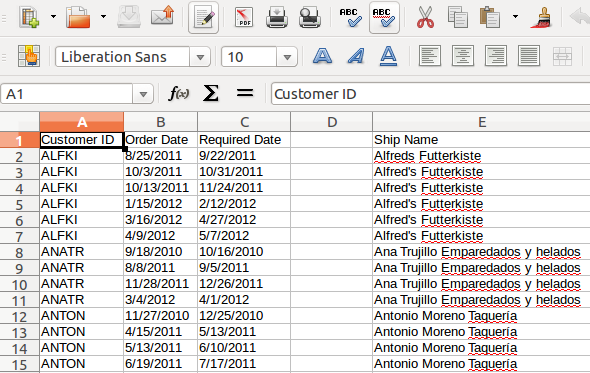Select cell with Alfreds Futterkiste
This screenshot has height=373, width=590.
482,156
